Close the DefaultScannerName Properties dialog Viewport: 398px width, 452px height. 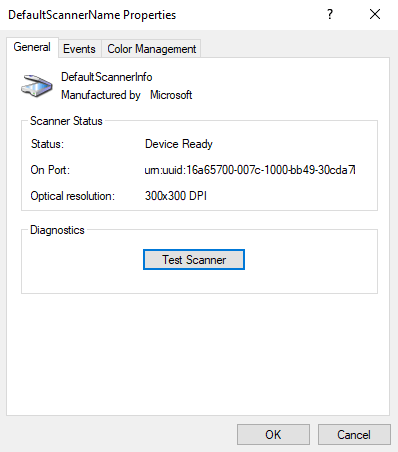tap(375, 14)
